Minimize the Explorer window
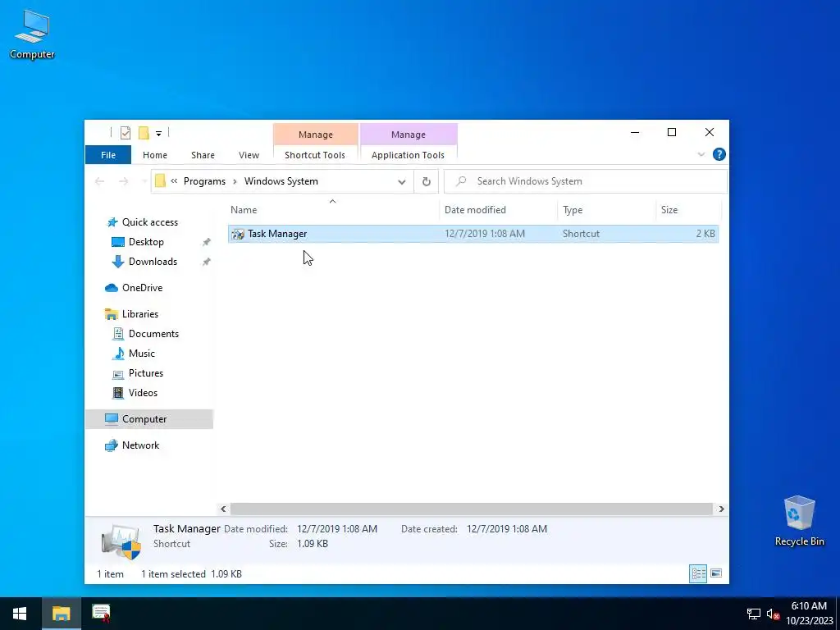 point(635,132)
